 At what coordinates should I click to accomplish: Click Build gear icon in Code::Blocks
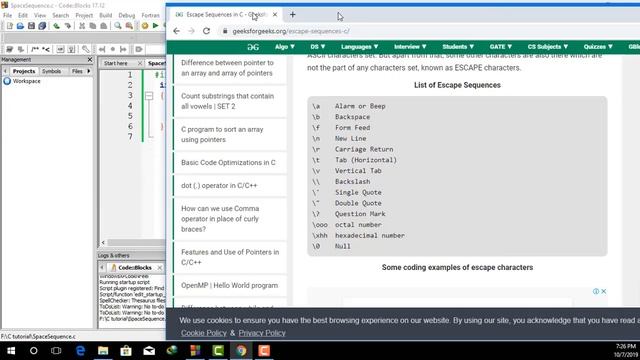144,26
